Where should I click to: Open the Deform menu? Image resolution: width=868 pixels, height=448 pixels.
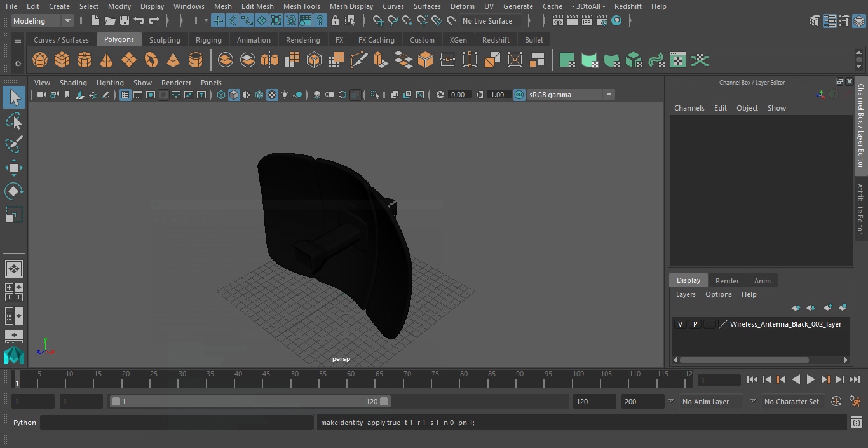(462, 6)
